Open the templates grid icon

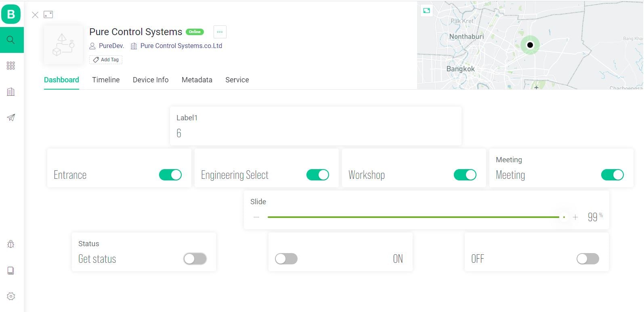11,66
